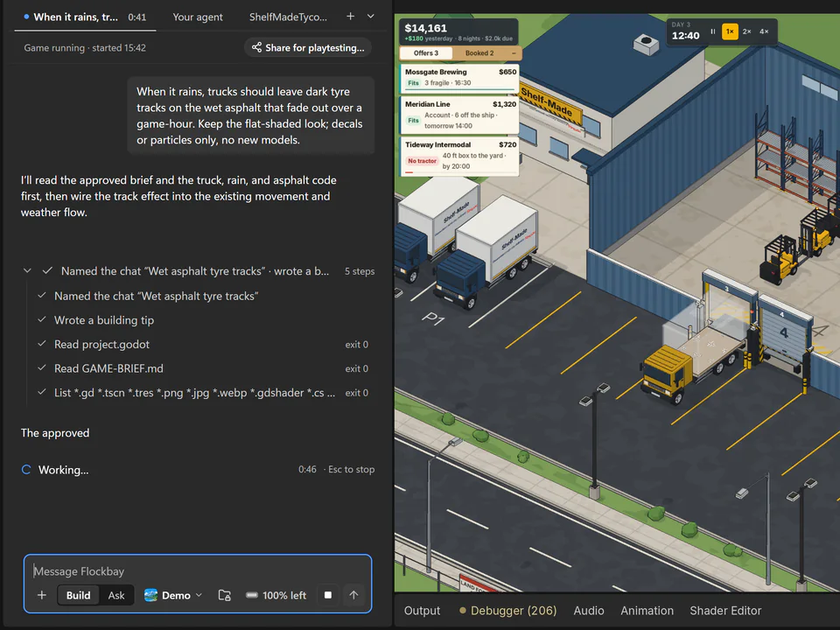Send message with the up arrow

[353, 595]
